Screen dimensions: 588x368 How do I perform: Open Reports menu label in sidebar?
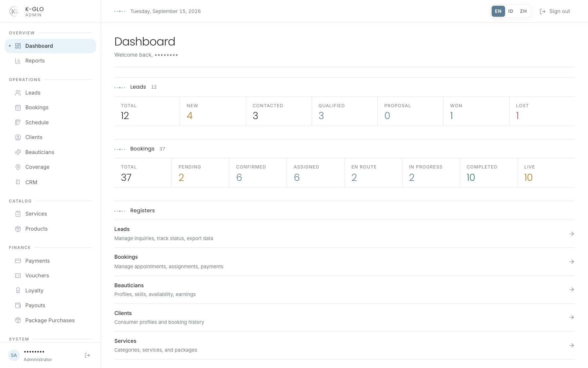[35, 61]
